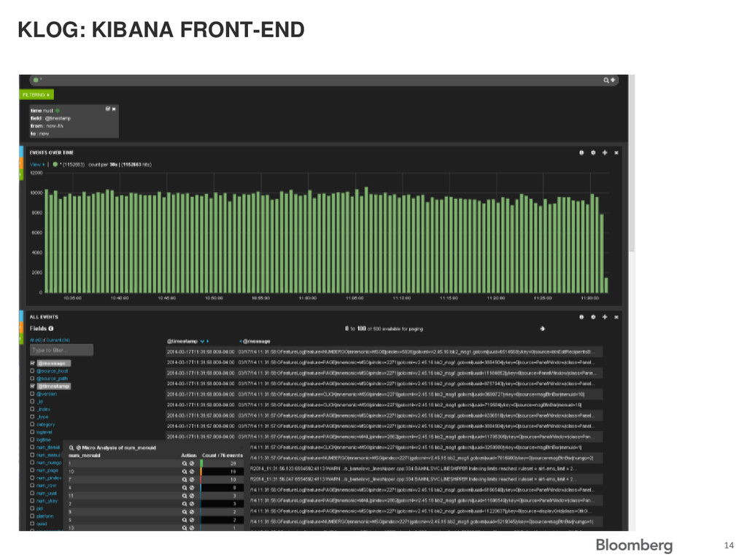
Task: Click the logtime field name
Action: pyautogui.click(x=43, y=440)
